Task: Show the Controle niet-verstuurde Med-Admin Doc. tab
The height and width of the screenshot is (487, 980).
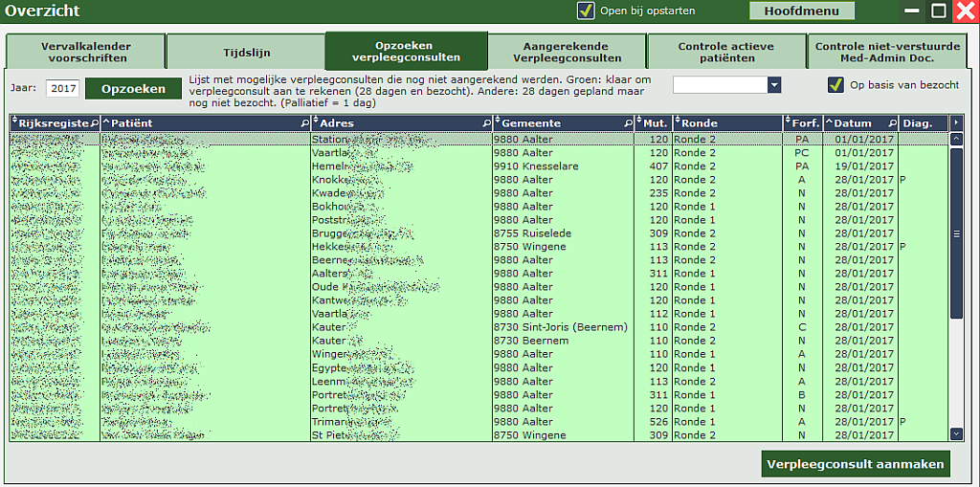Action: click(887, 53)
